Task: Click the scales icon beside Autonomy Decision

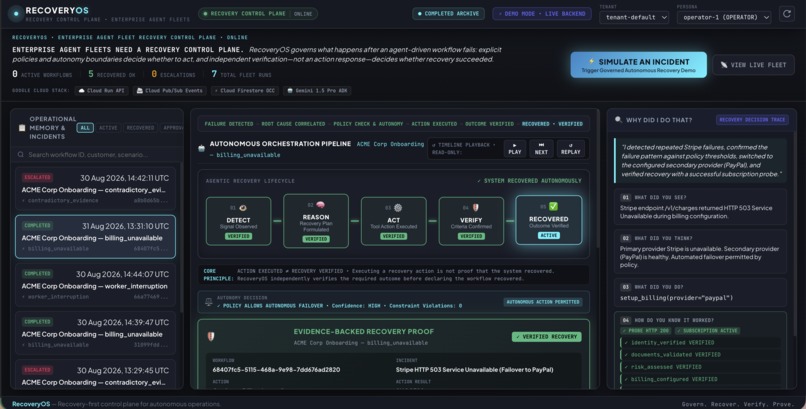Action: point(209,302)
